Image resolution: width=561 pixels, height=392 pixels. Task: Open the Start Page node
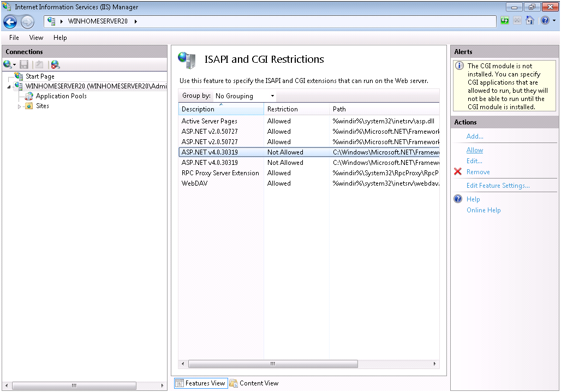pyautogui.click(x=40, y=76)
